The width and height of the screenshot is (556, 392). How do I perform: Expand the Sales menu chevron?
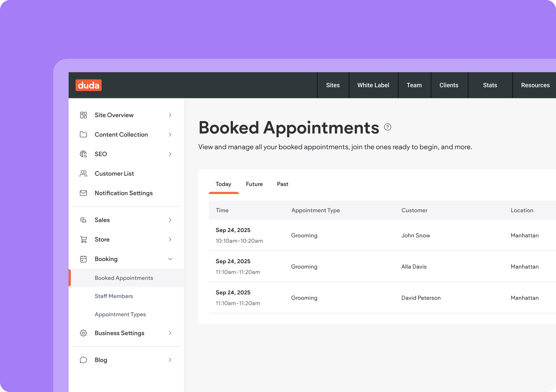click(170, 220)
